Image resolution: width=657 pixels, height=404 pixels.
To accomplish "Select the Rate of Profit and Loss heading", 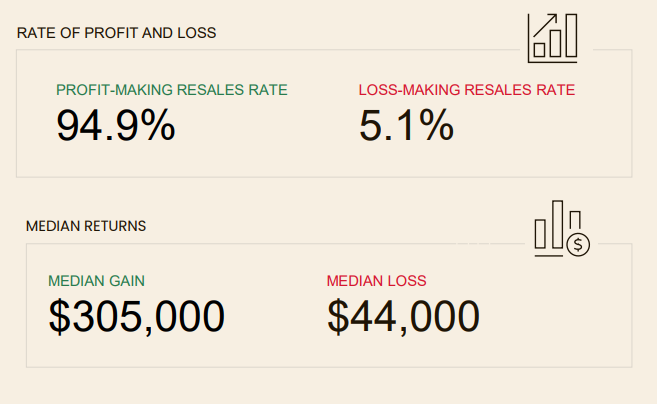I will pyautogui.click(x=116, y=32).
